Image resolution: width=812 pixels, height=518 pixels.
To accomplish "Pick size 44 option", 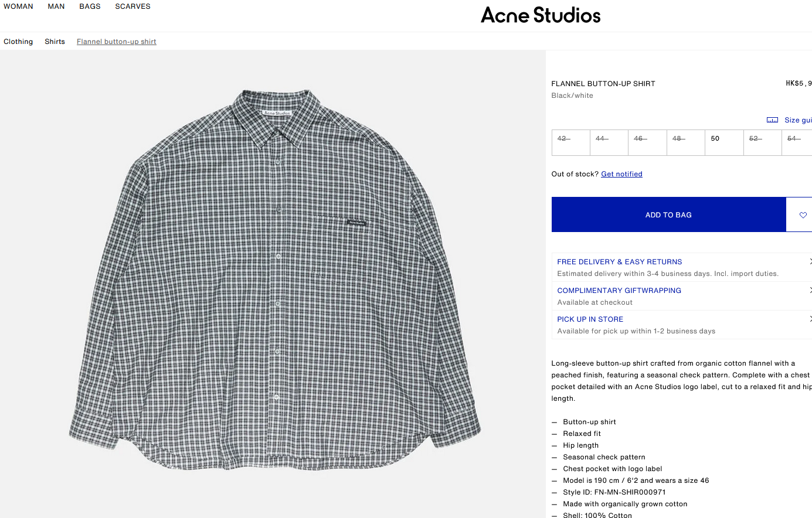I will [609, 142].
